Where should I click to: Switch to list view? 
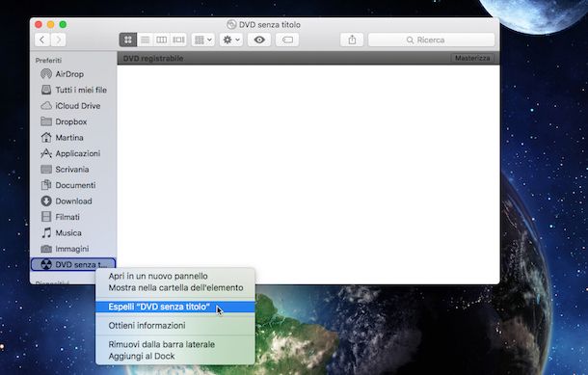(x=146, y=40)
